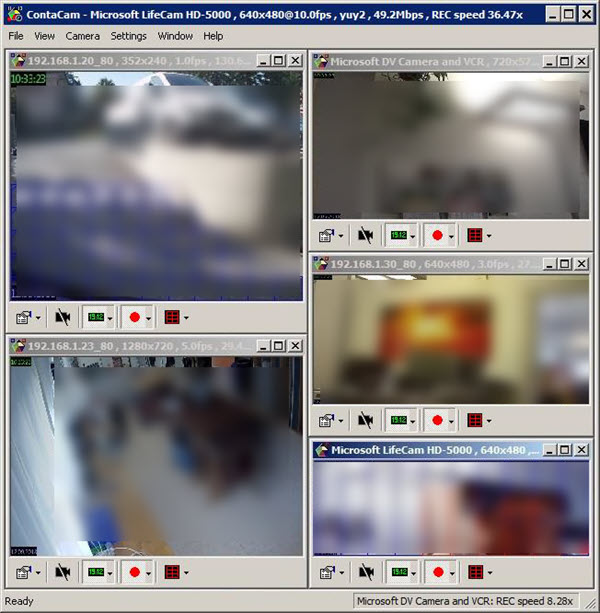Click the ContaCam app icon in title bar

tap(14, 14)
